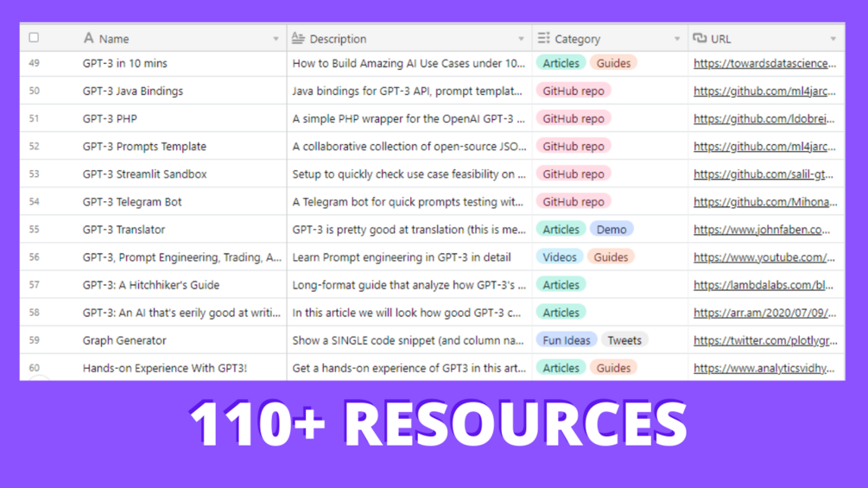Image resolution: width=868 pixels, height=488 pixels.
Task: Tick the select-all checkbox in header
Action: [x=34, y=38]
